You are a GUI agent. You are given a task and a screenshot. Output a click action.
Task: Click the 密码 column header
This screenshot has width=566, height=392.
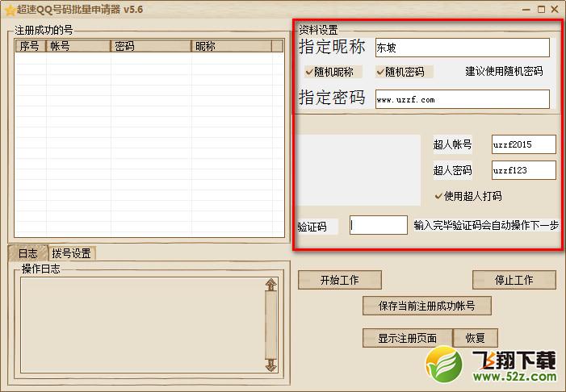[x=151, y=46]
